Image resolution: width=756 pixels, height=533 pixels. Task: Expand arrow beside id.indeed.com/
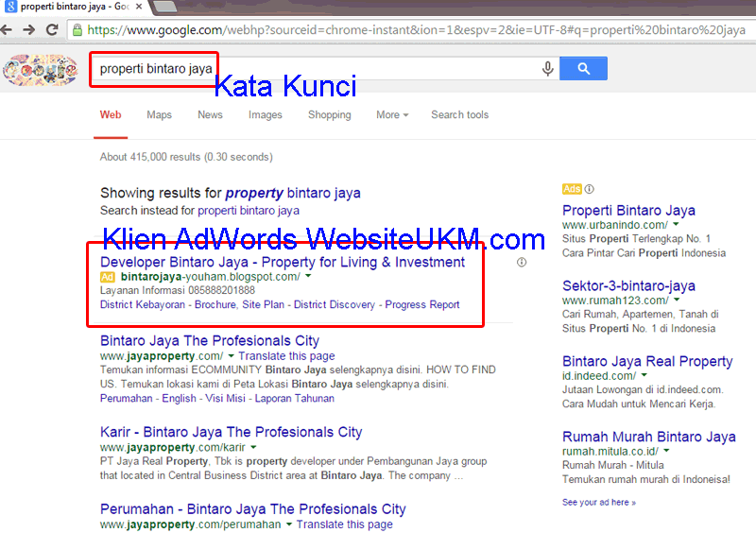click(x=644, y=375)
